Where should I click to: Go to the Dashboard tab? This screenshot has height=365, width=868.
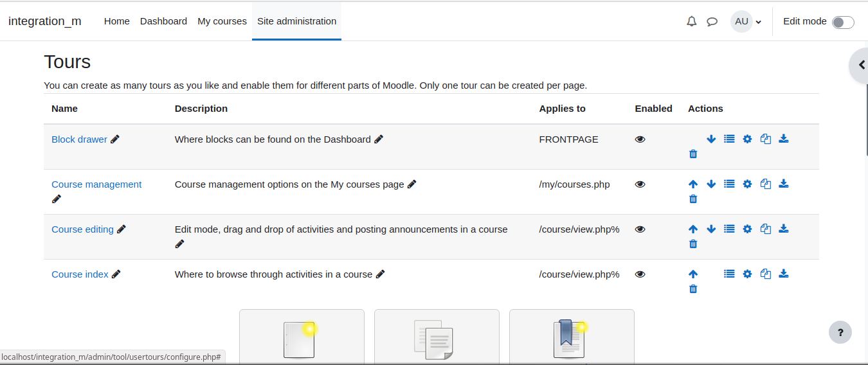(163, 21)
